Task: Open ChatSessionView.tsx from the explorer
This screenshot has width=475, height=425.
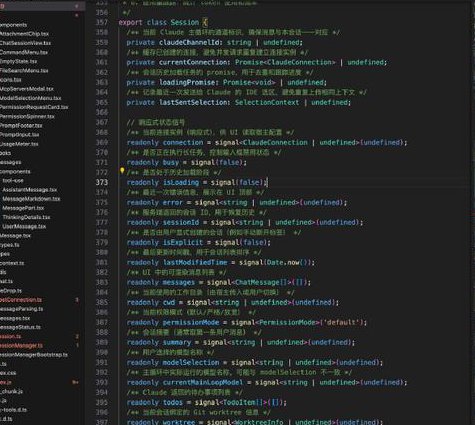Action: pos(25,43)
